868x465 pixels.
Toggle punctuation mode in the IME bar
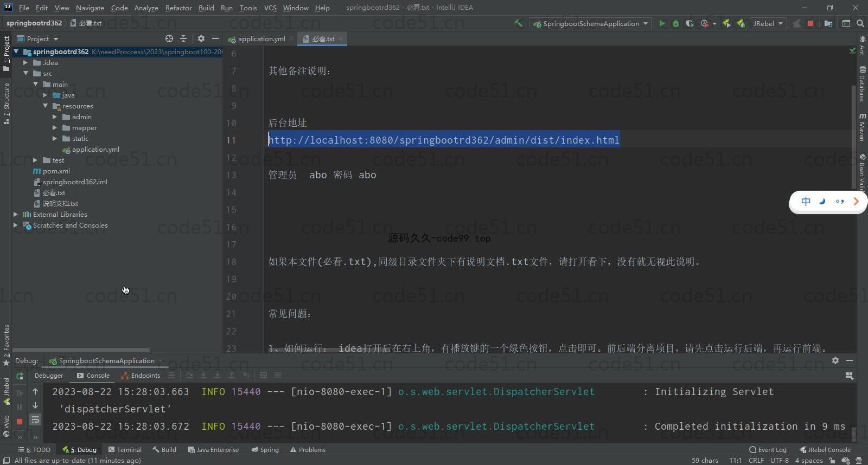pyautogui.click(x=840, y=202)
